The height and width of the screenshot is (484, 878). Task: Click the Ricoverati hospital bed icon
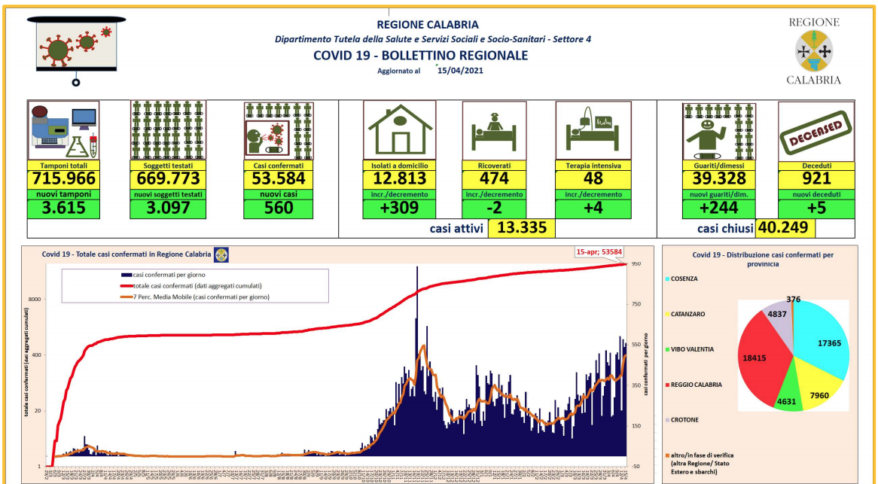494,133
